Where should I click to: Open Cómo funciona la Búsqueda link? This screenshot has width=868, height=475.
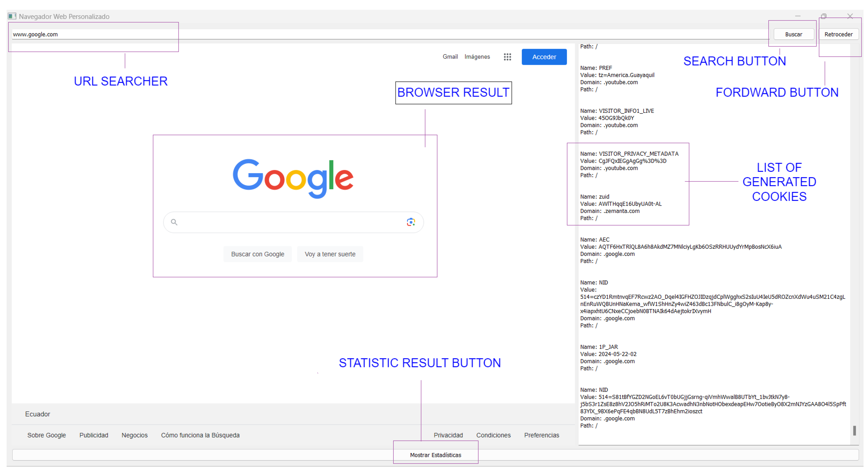200,435
